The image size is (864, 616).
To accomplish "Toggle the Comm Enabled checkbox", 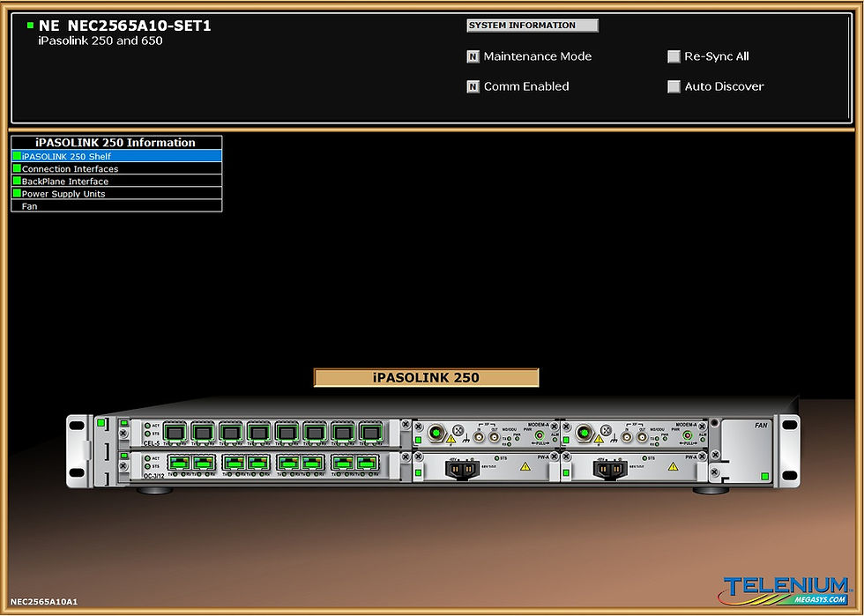I will coord(473,86).
